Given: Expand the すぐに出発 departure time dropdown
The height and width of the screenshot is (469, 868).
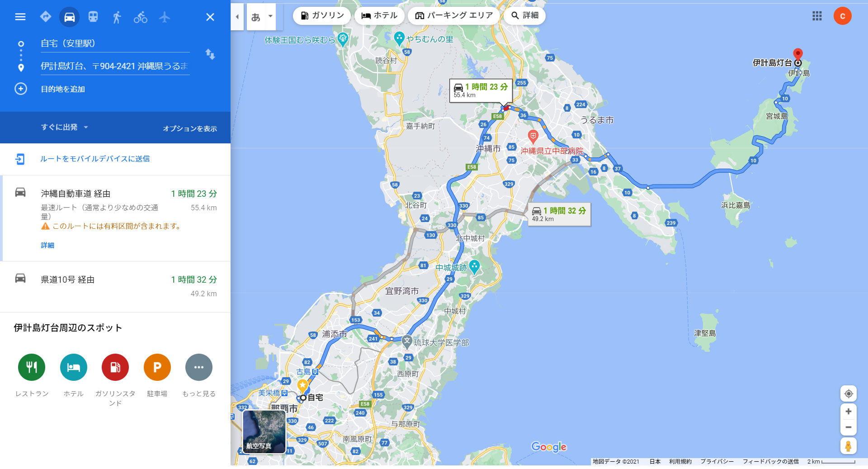Looking at the screenshot, I should pyautogui.click(x=65, y=128).
